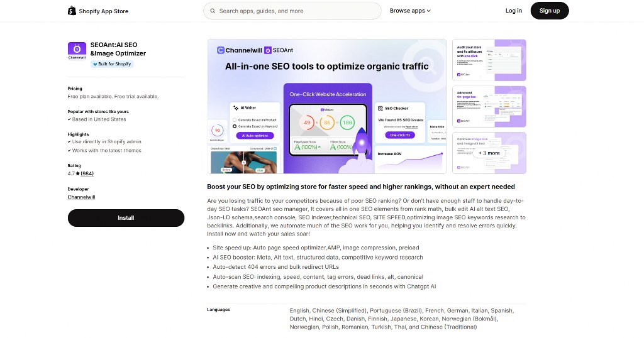The width and height of the screenshot is (644, 338).
Task: Expand the Browse apps dropdown
Action: click(410, 11)
